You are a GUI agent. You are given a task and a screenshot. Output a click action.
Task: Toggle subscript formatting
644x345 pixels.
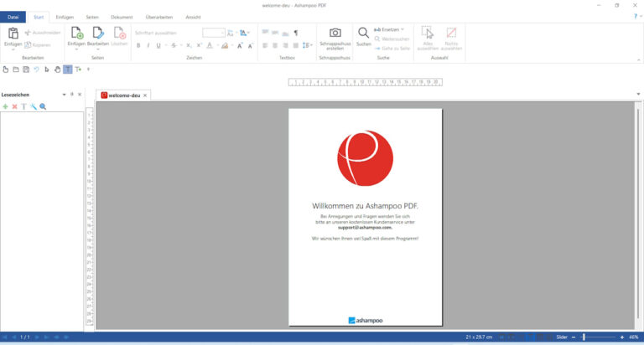point(189,45)
